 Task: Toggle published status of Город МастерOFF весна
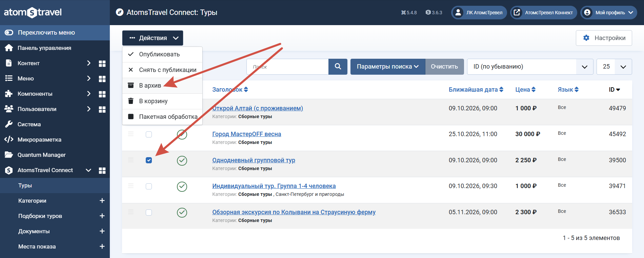point(182,134)
